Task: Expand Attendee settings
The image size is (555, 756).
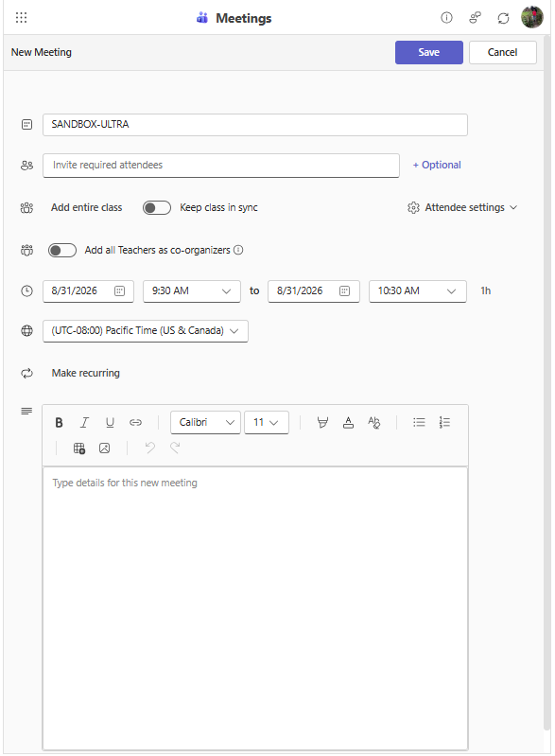Action: (x=462, y=207)
